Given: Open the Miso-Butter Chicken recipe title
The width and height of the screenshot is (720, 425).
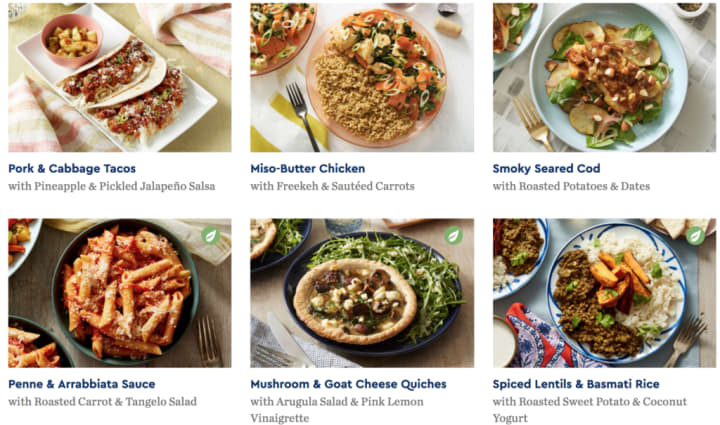Looking at the screenshot, I should pos(308,168).
